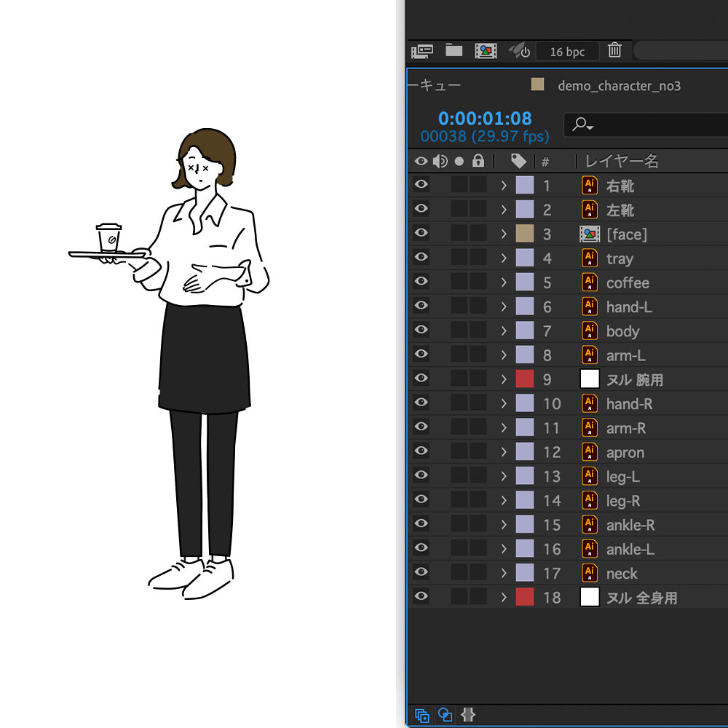Screen dimensions: 728x728
Task: Click the layer search field in timeline
Action: coord(648,124)
